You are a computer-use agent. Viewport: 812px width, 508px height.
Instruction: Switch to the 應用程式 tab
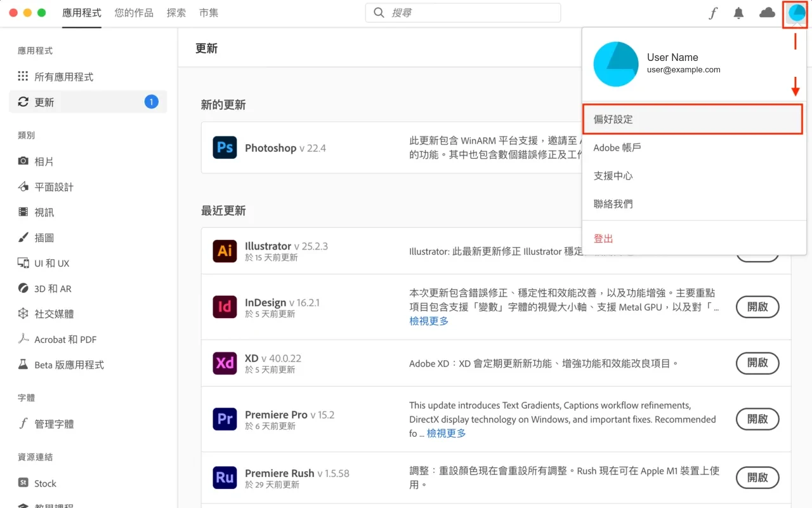tap(82, 13)
